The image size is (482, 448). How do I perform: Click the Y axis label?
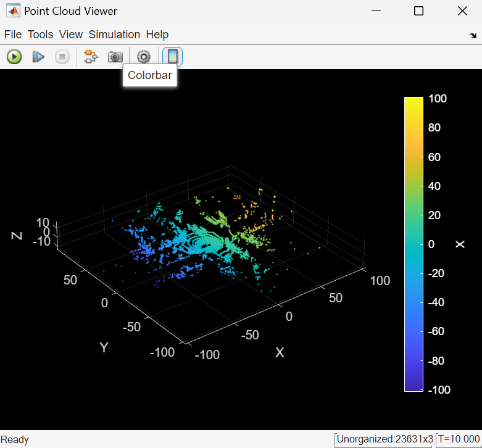[x=104, y=347]
